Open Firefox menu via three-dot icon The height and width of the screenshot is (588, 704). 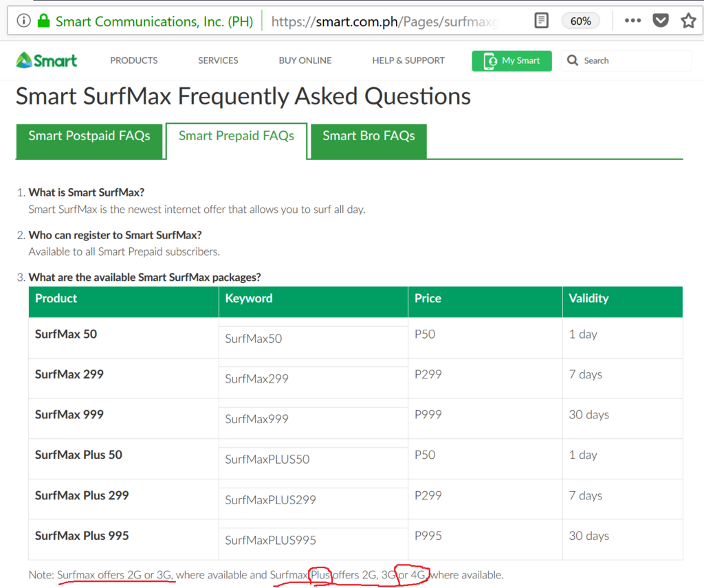[632, 21]
